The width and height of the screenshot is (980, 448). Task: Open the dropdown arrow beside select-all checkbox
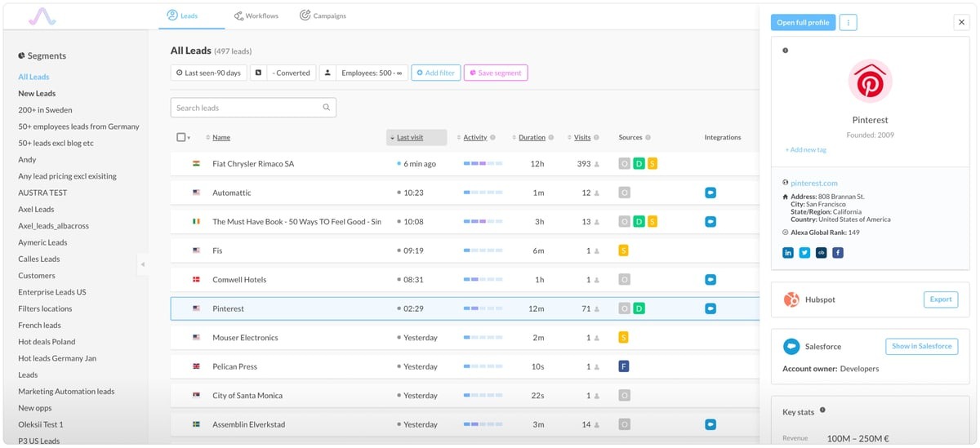(x=189, y=138)
